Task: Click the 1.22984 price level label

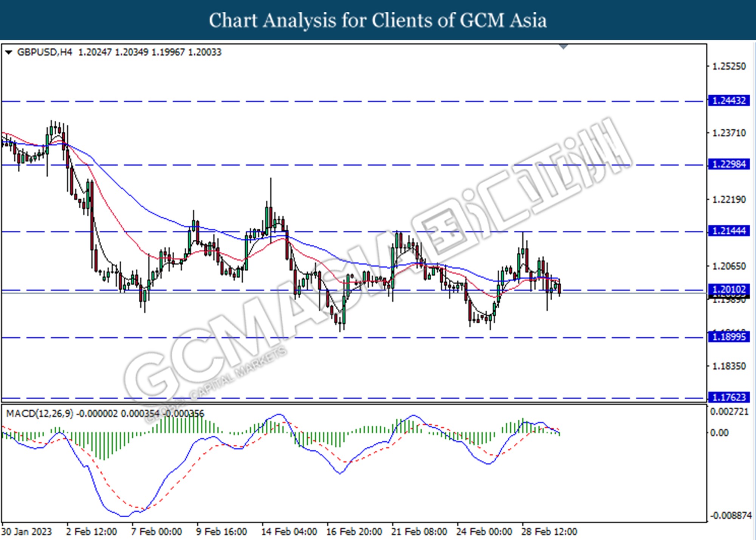Action: [729, 164]
